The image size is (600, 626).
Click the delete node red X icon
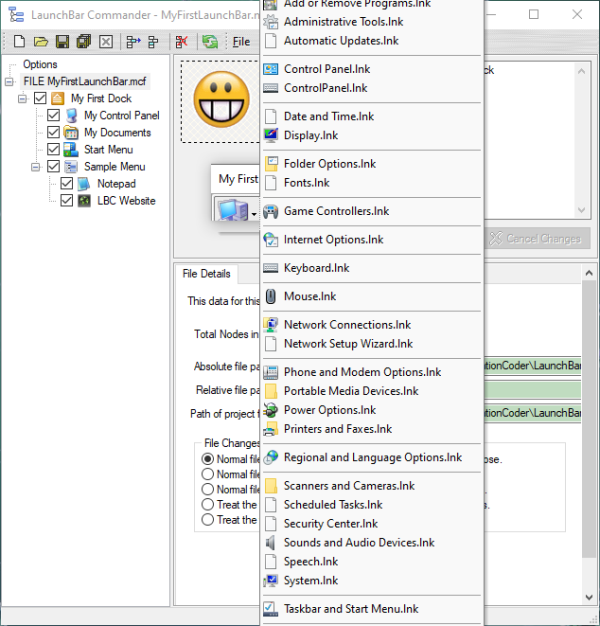(x=181, y=42)
